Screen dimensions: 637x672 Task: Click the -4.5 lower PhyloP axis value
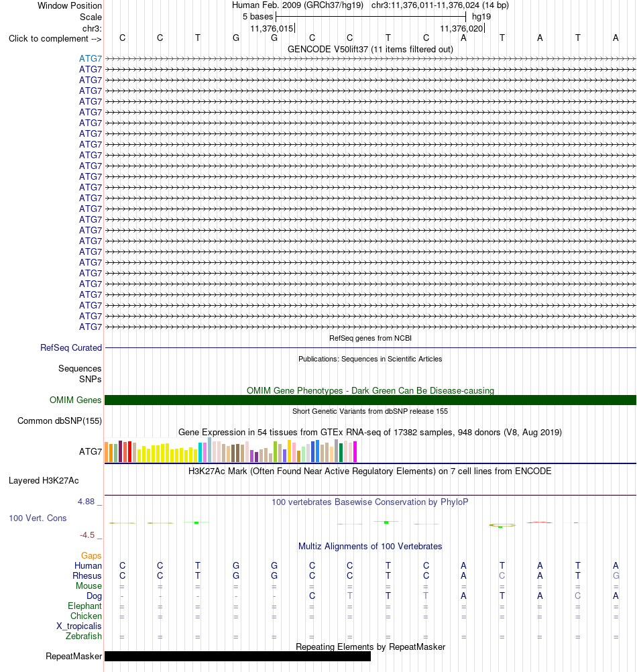[87, 535]
